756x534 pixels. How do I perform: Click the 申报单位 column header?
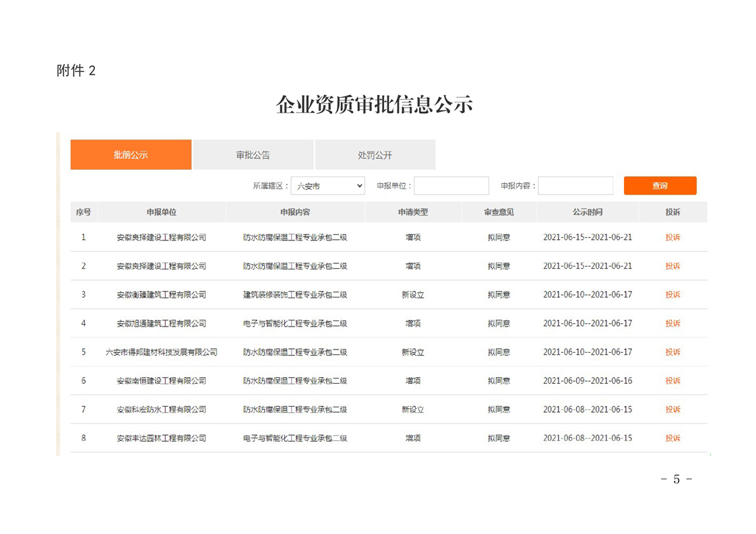pyautogui.click(x=161, y=212)
